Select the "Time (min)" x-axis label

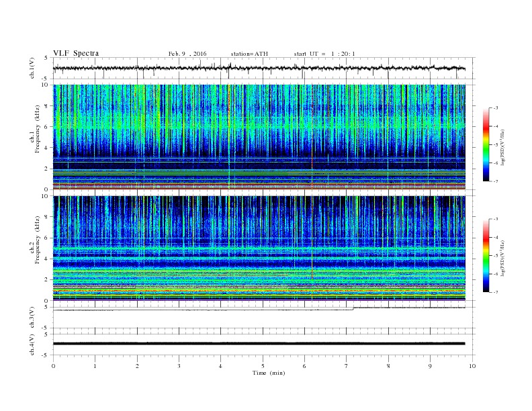click(x=269, y=373)
